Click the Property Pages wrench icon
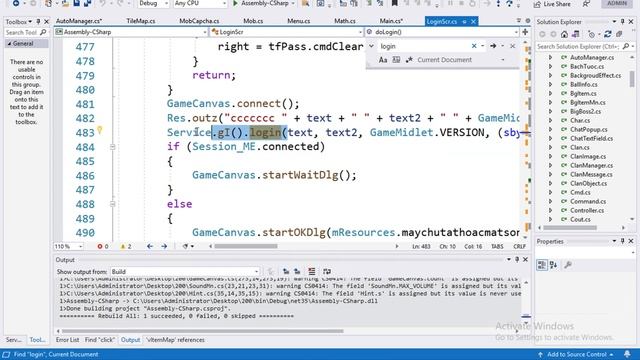Screen dimensions: 640x360 (568, 265)
